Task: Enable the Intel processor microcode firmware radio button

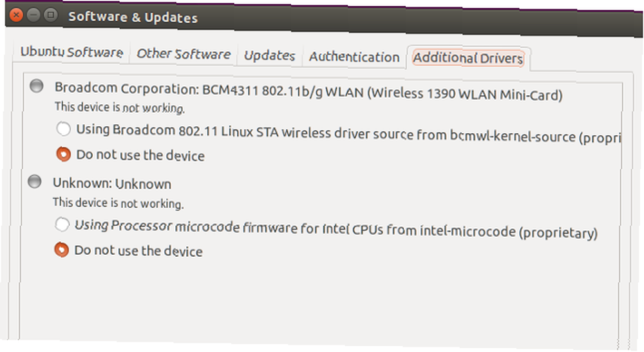Action: 62,224
